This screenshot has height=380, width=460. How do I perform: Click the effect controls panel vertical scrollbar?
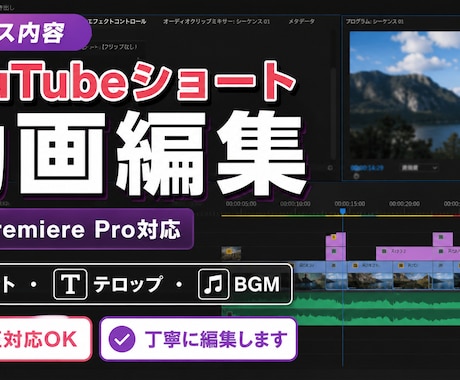332,113
